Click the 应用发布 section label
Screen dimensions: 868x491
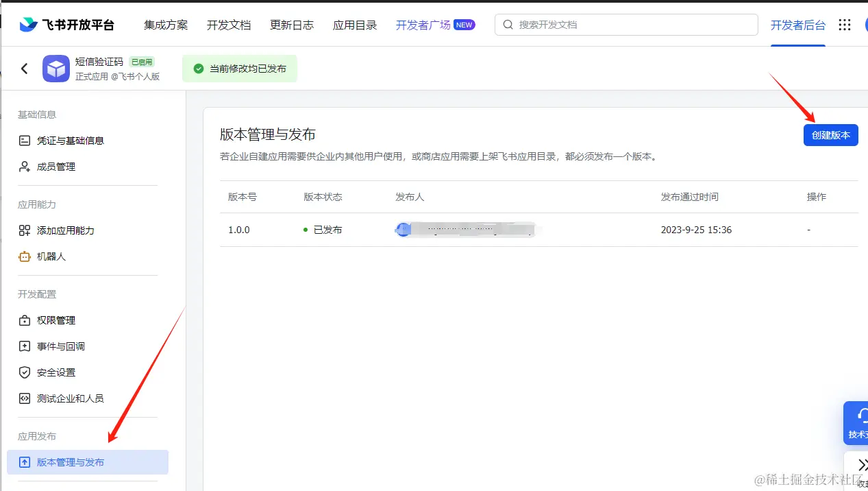[x=37, y=436]
